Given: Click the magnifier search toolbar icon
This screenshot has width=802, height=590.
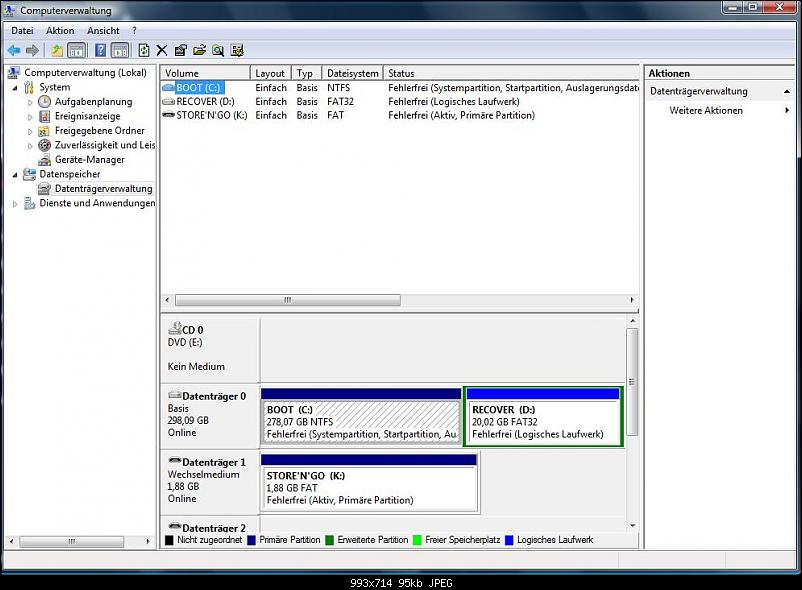Looking at the screenshot, I should [x=218, y=50].
